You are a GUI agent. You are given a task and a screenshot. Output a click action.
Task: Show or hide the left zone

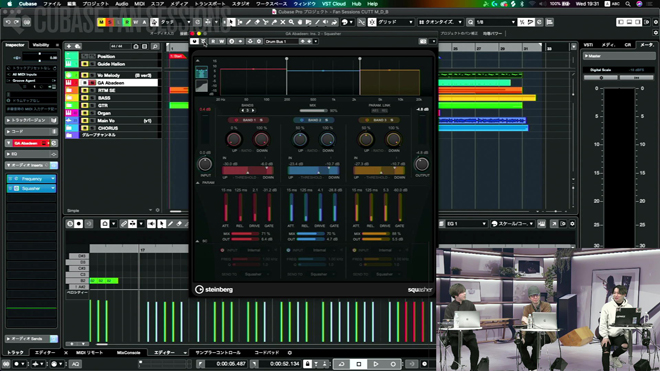click(x=620, y=22)
